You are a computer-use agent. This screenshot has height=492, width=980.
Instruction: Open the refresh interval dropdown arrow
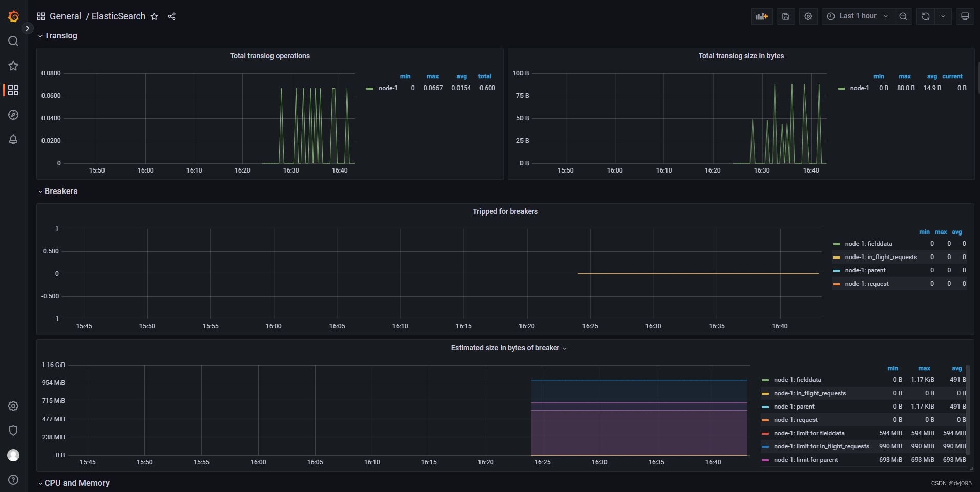[943, 16]
